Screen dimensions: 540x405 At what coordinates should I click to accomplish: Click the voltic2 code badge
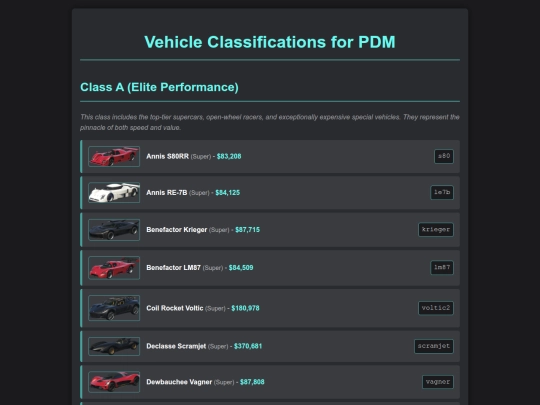coord(436,308)
